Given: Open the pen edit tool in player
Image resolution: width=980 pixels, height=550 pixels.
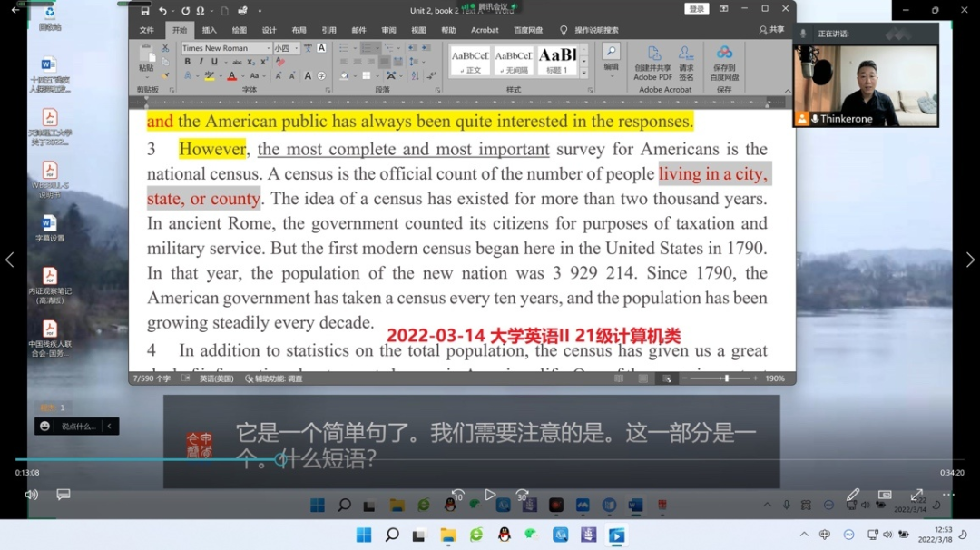Looking at the screenshot, I should pos(853,495).
